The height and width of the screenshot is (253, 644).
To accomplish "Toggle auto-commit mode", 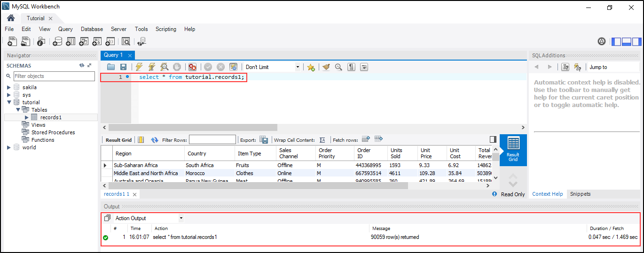I will coord(234,67).
